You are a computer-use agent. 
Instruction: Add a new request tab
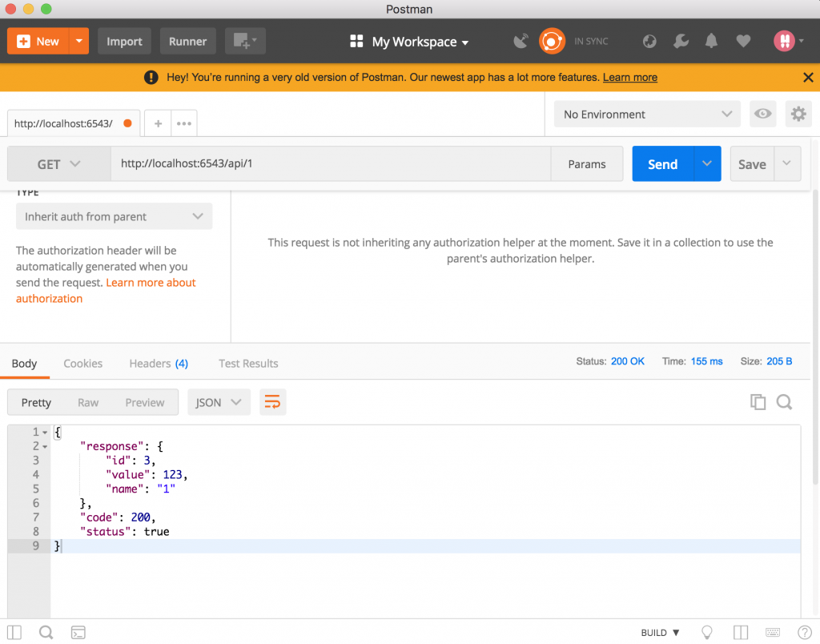click(158, 123)
